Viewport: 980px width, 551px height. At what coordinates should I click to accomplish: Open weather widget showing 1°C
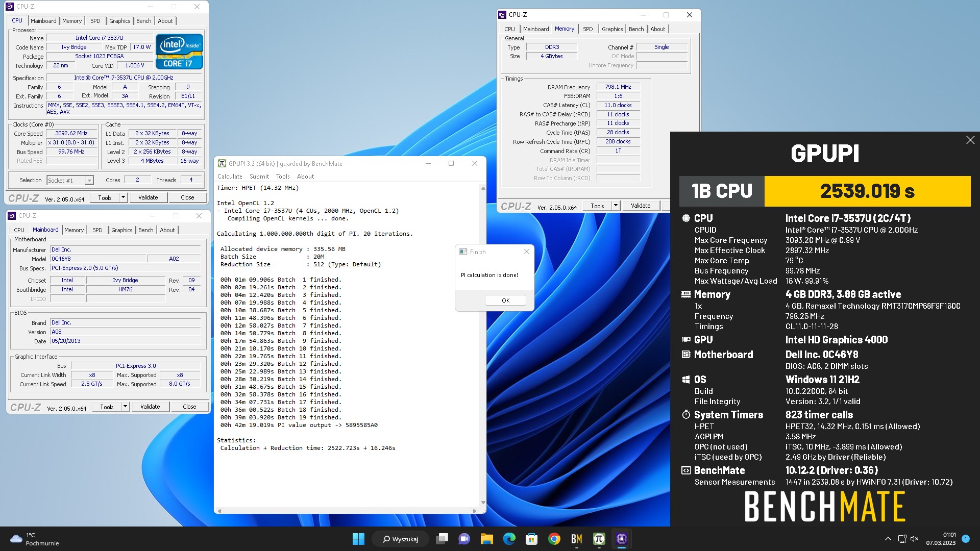point(35,539)
